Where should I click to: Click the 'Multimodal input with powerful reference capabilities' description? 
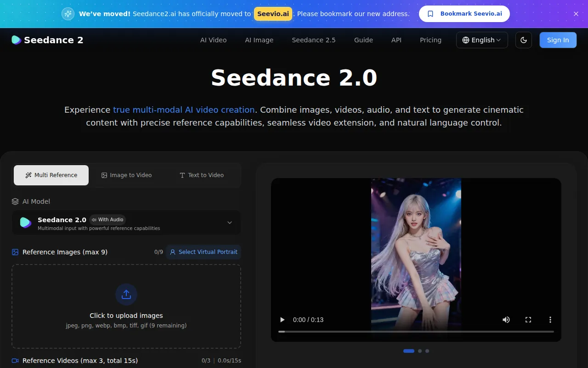pos(99,228)
